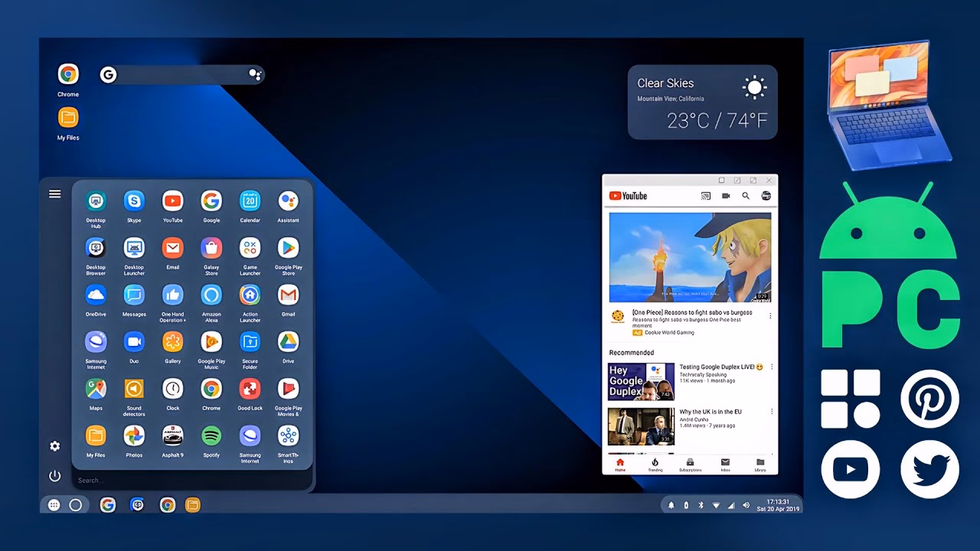Open YouTube search with the magnifier icon
This screenshot has width=980, height=551.
pyautogui.click(x=745, y=196)
